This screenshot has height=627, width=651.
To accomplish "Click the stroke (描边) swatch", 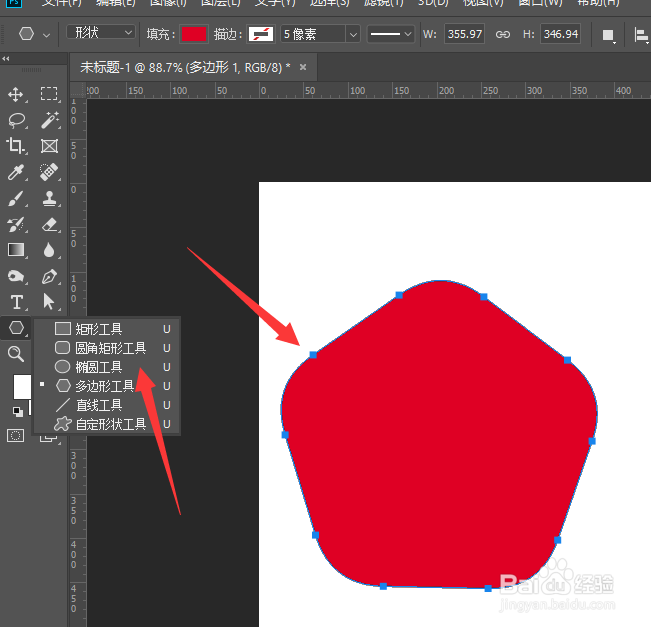I will click(x=261, y=34).
